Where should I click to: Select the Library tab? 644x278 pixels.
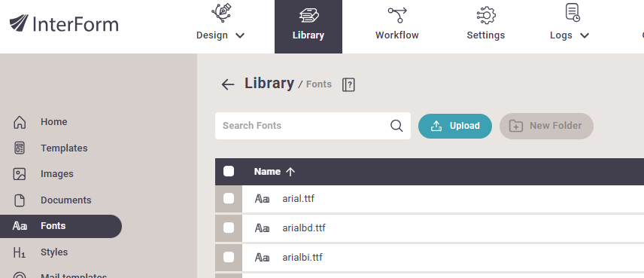[308, 26]
